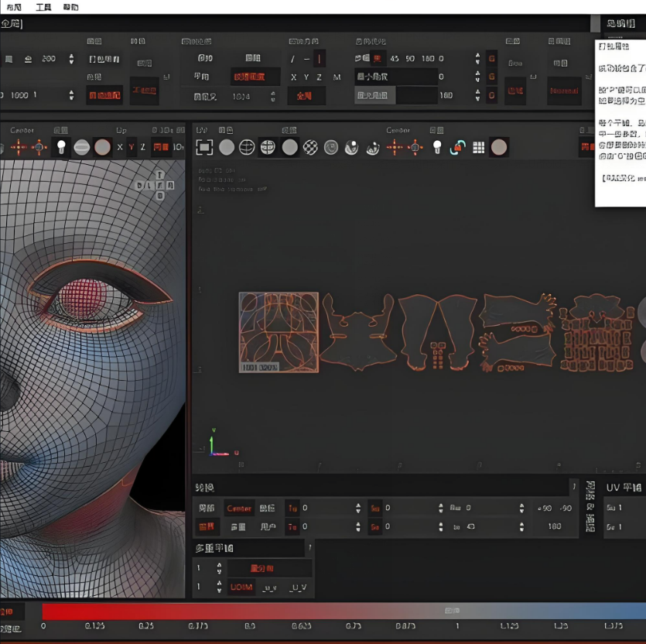Select the horizontal dash orientation icon in the top toolbar
Screen dimensions: 646x644
click(306, 59)
